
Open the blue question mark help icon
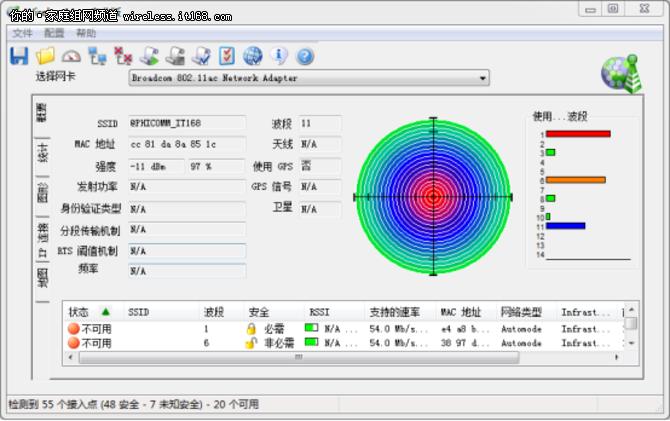[305, 56]
